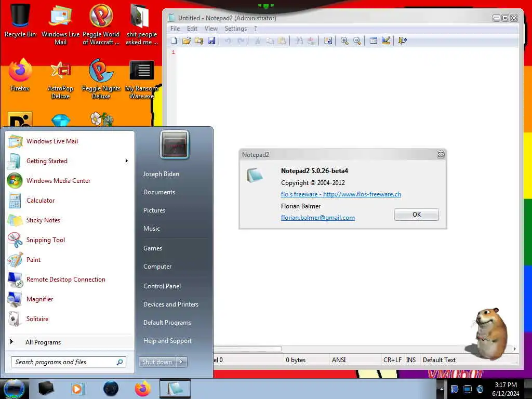Click the Search programs and files field
This screenshot has width=532, height=399.
click(x=69, y=362)
